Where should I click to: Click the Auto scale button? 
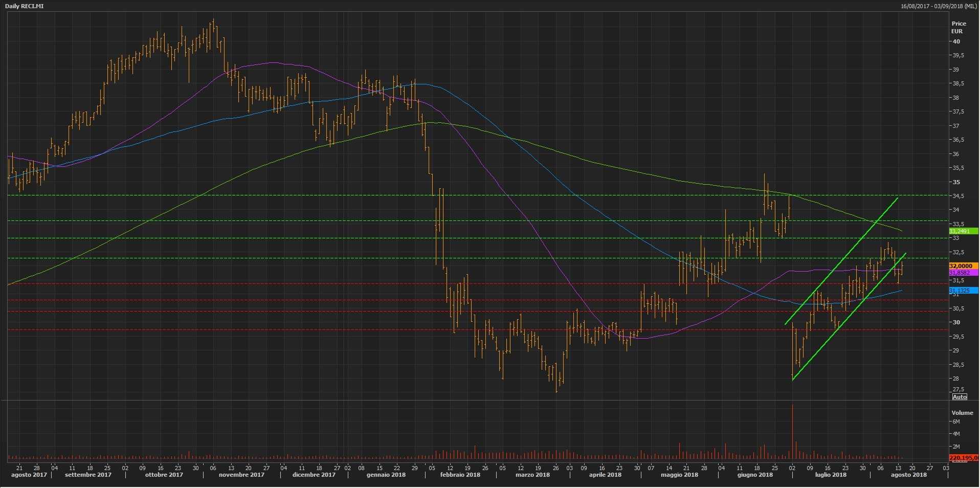tap(959, 397)
